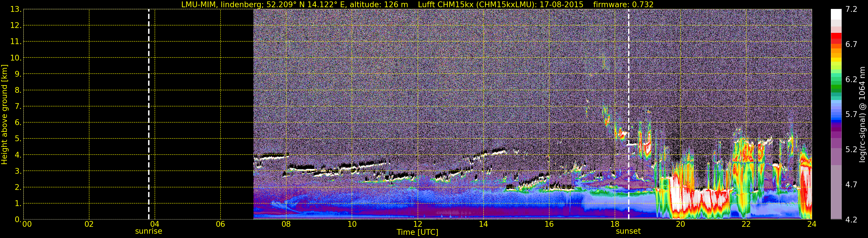Screen dimensions: 868x238
Task: Click the colorbar tick label '5.7'
Action: pos(851,115)
